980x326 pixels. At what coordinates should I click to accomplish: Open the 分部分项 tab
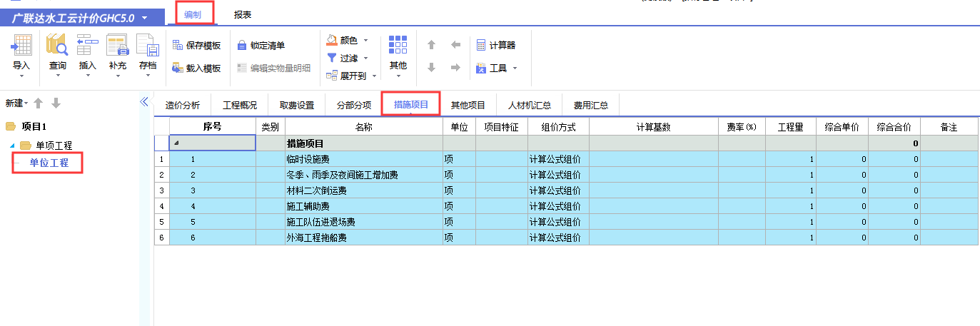click(354, 105)
